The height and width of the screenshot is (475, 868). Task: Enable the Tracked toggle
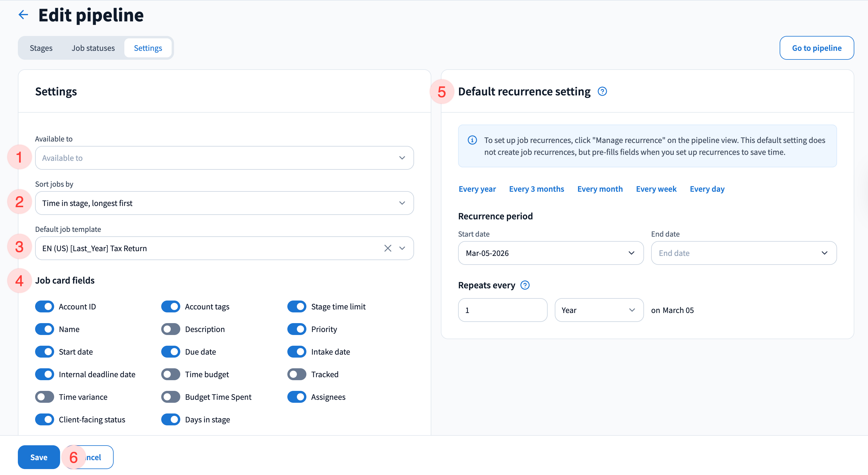pyautogui.click(x=297, y=374)
